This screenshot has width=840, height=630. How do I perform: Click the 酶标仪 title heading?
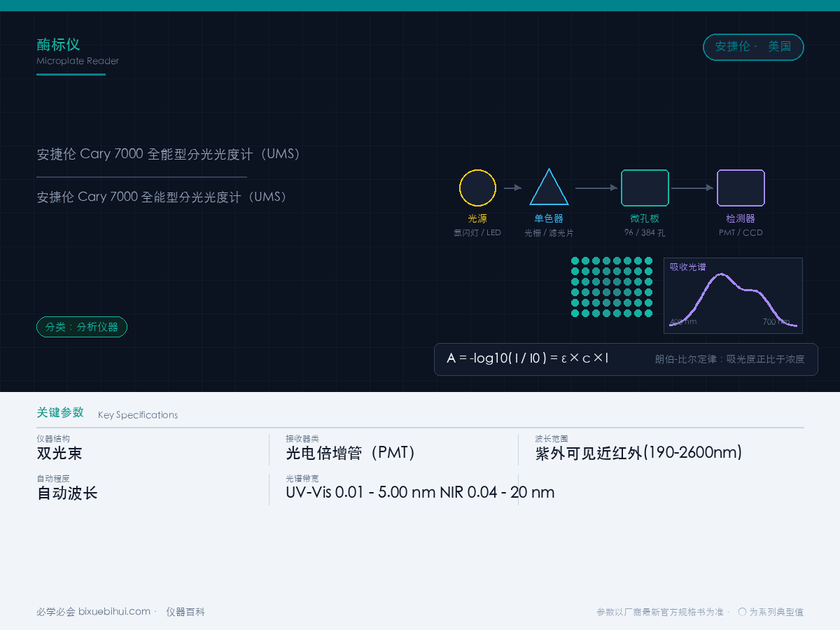58,45
